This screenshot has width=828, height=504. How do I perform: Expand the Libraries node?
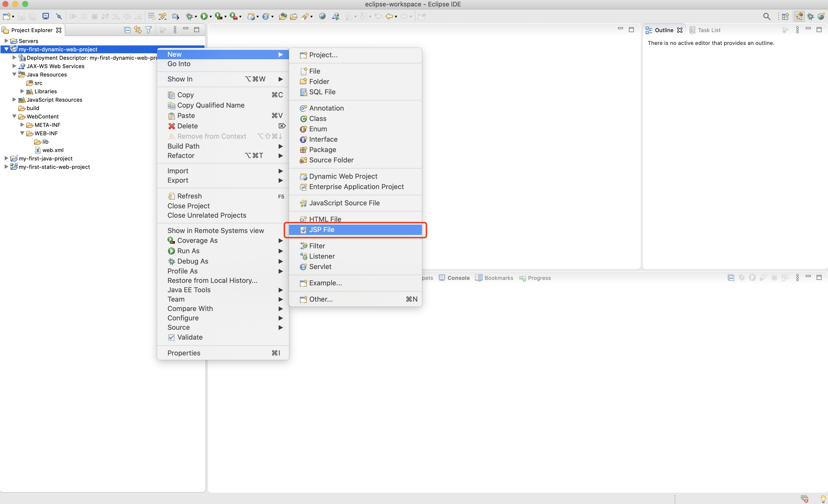(x=22, y=91)
